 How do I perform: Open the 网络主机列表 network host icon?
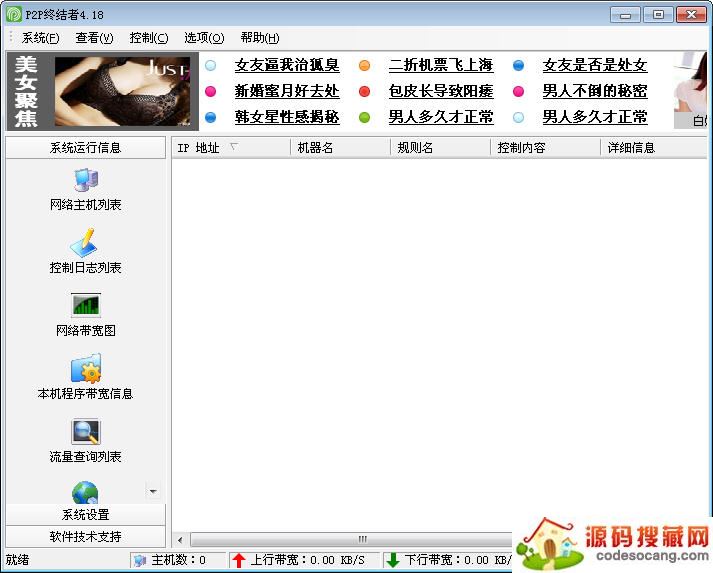(85, 180)
